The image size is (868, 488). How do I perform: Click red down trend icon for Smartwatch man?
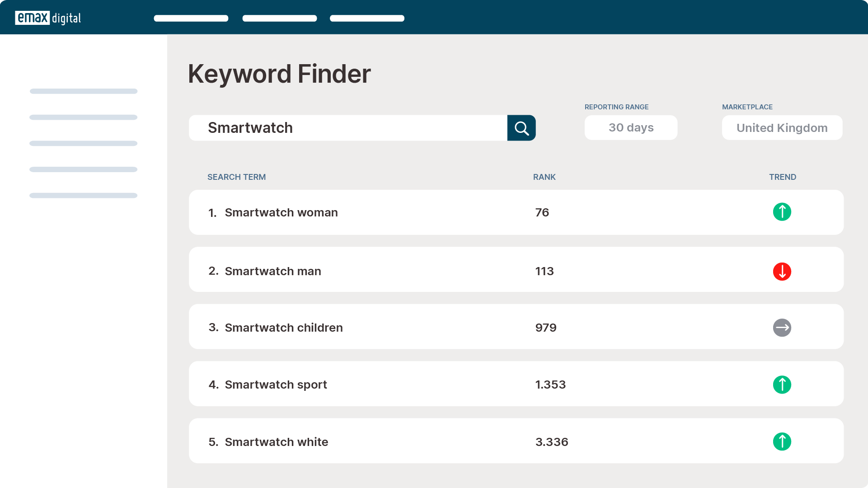tap(782, 272)
